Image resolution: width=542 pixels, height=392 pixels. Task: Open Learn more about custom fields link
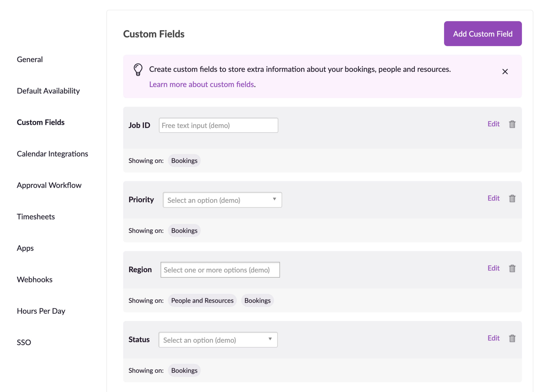point(202,85)
